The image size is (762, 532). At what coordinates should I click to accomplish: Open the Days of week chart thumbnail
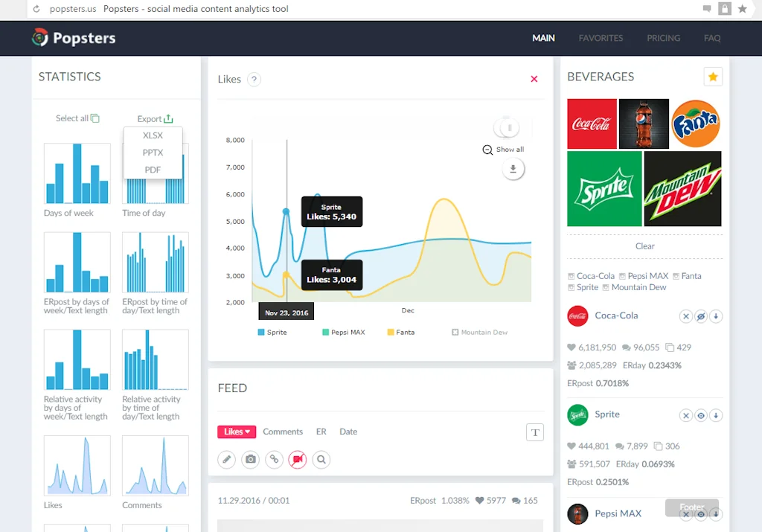point(77,173)
